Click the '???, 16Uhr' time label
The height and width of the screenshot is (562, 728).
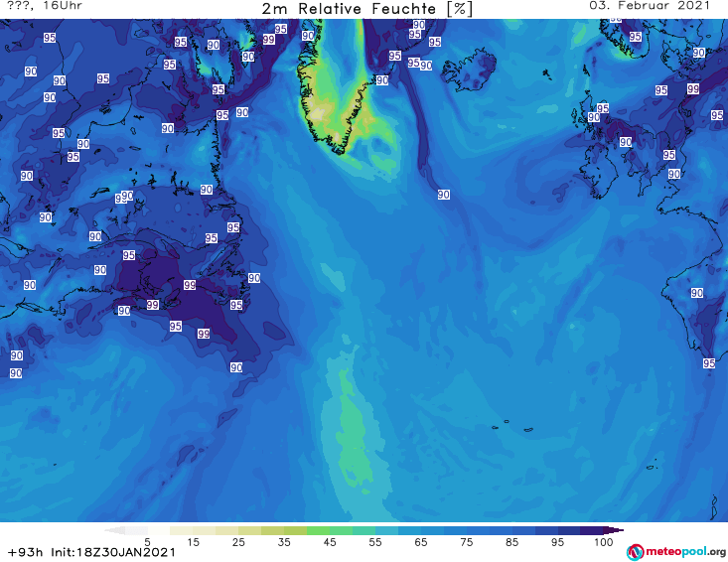click(45, 6)
